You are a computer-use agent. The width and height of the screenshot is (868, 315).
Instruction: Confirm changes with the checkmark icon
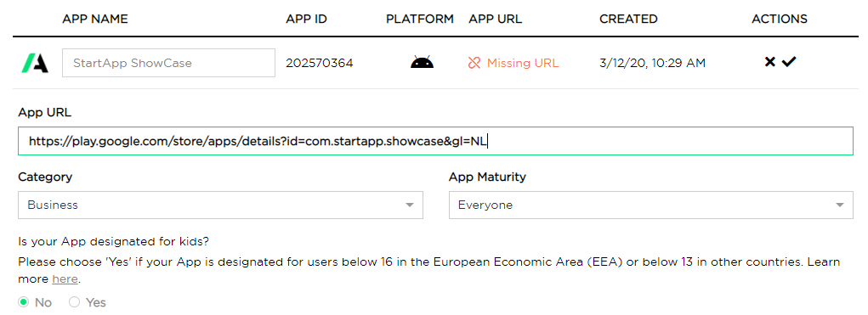coord(788,63)
